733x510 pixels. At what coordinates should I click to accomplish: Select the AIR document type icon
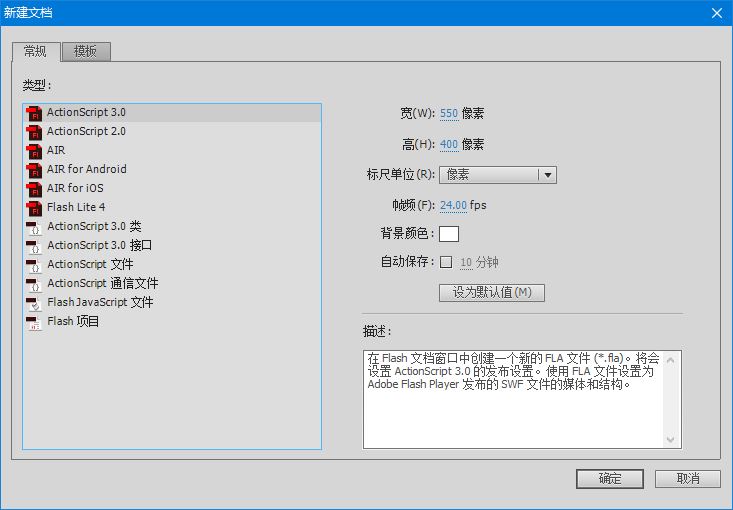34,151
